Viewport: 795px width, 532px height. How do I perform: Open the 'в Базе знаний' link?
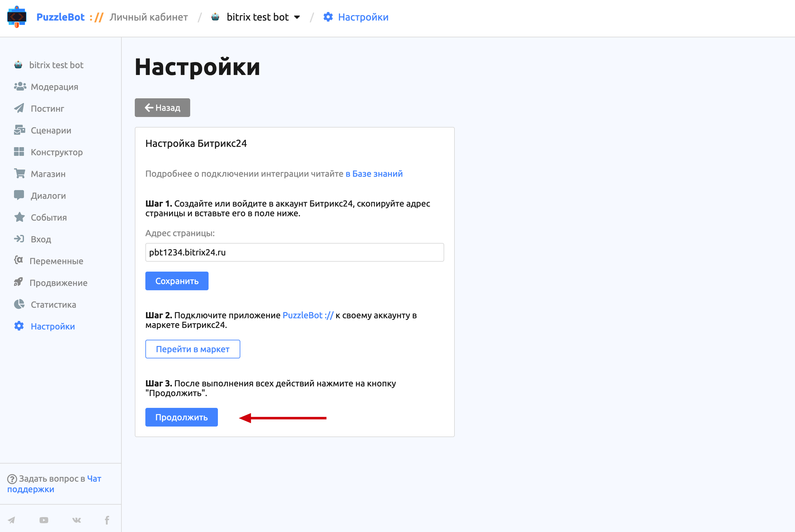[x=374, y=173]
